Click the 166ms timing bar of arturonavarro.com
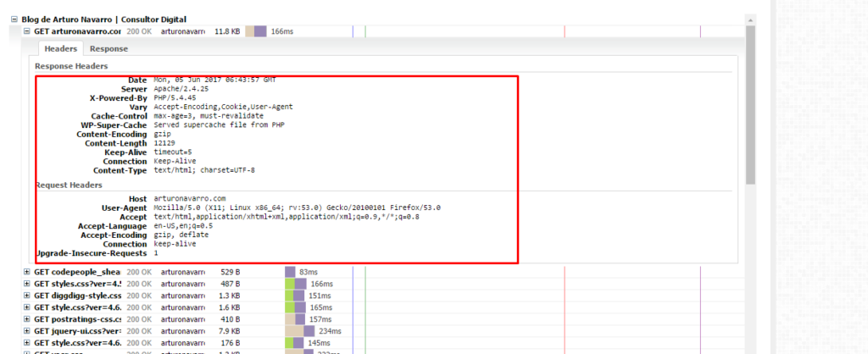The width and height of the screenshot is (868, 354). [256, 31]
